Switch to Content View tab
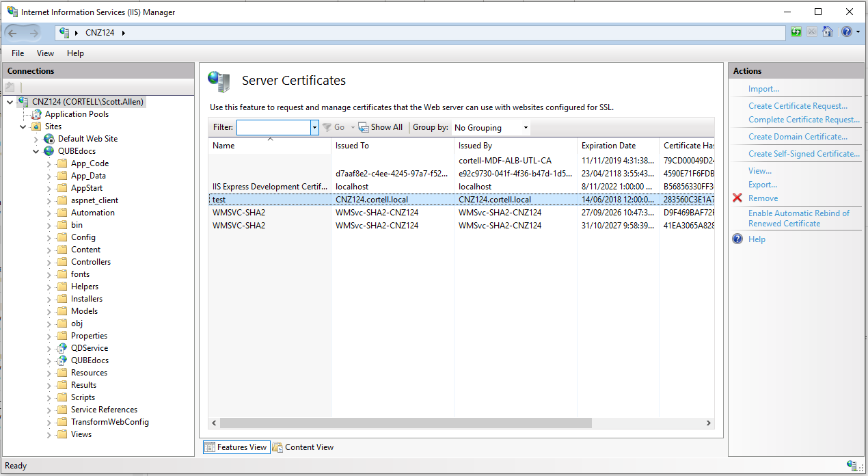 [x=303, y=447]
